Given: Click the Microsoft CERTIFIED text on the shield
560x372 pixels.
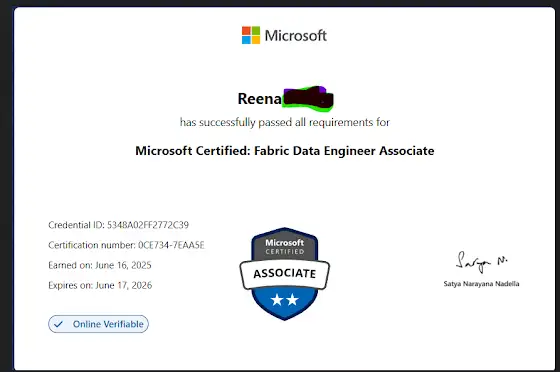Looking at the screenshot, I should point(285,247).
